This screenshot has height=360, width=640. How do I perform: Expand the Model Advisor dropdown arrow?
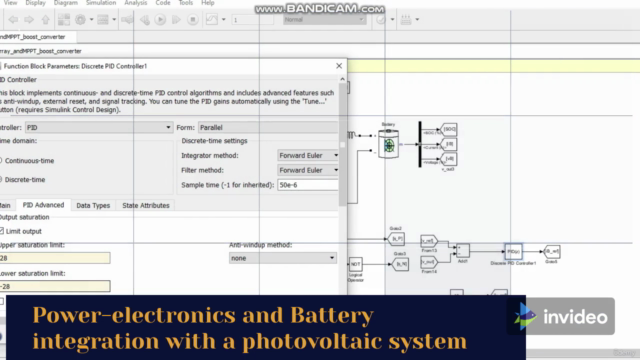click(x=392, y=19)
